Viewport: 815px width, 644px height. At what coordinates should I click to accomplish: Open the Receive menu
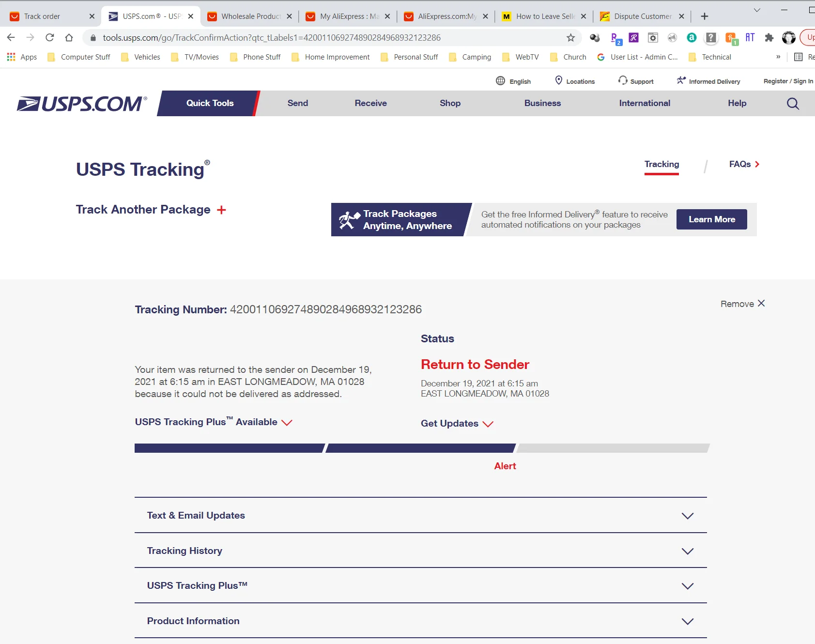[x=371, y=103]
